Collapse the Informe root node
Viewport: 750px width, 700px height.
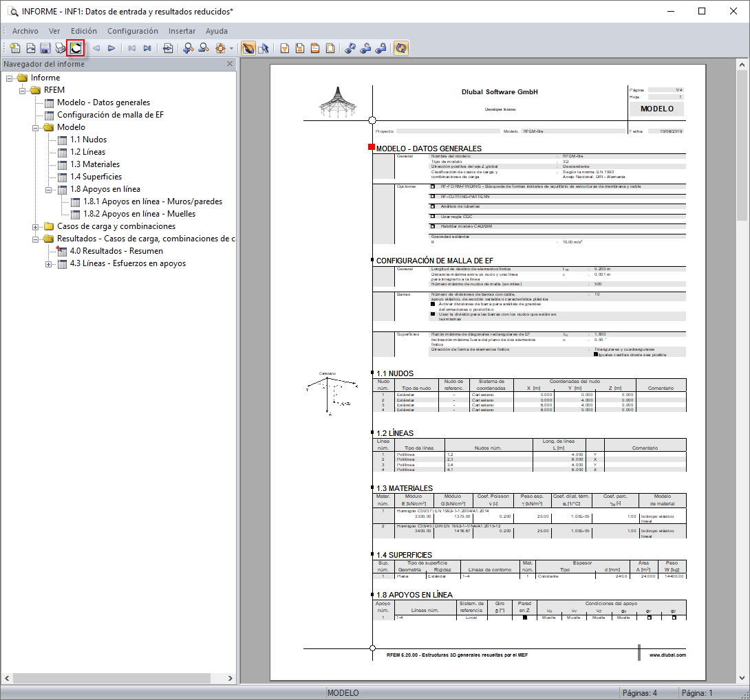click(9, 78)
